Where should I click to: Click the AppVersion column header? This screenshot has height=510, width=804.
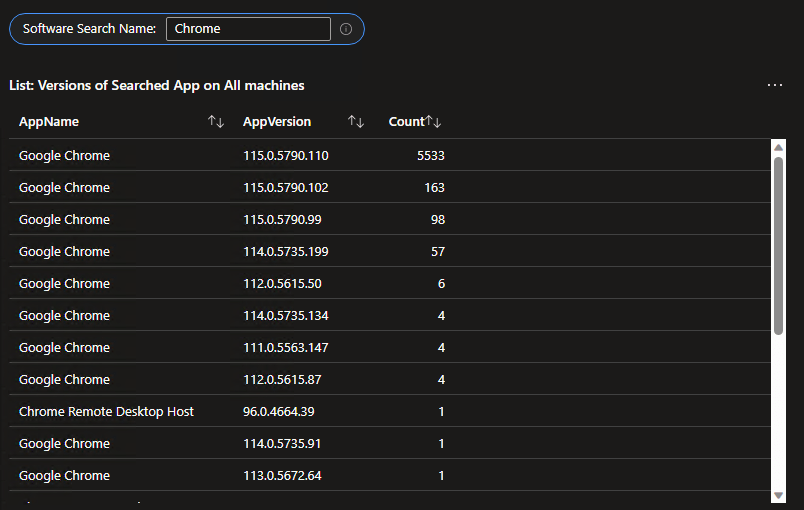pos(277,122)
